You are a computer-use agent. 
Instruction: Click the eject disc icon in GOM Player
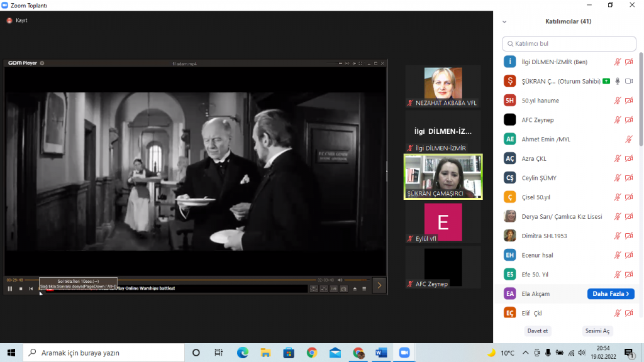coord(355,288)
